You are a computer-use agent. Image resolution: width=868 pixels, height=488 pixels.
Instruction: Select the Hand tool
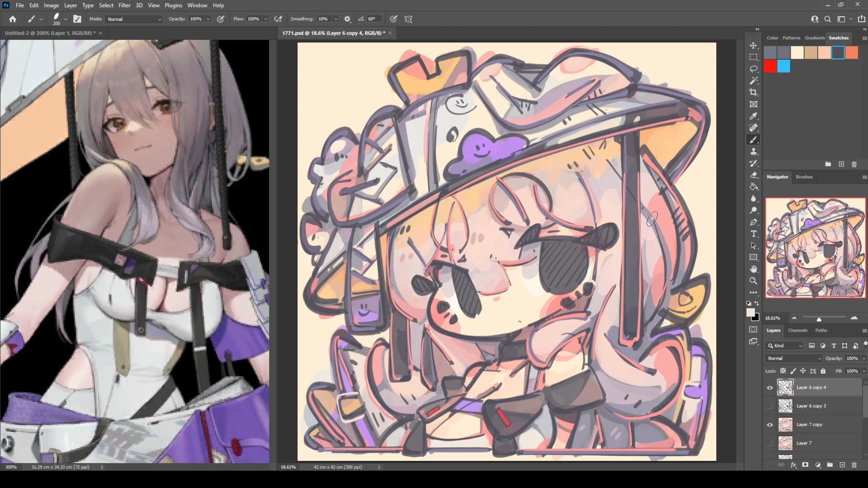click(753, 269)
